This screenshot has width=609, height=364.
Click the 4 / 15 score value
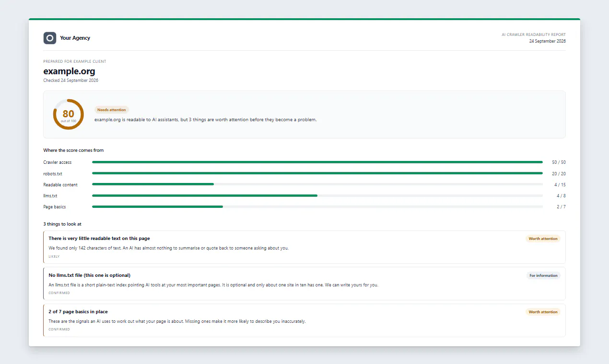click(560, 185)
